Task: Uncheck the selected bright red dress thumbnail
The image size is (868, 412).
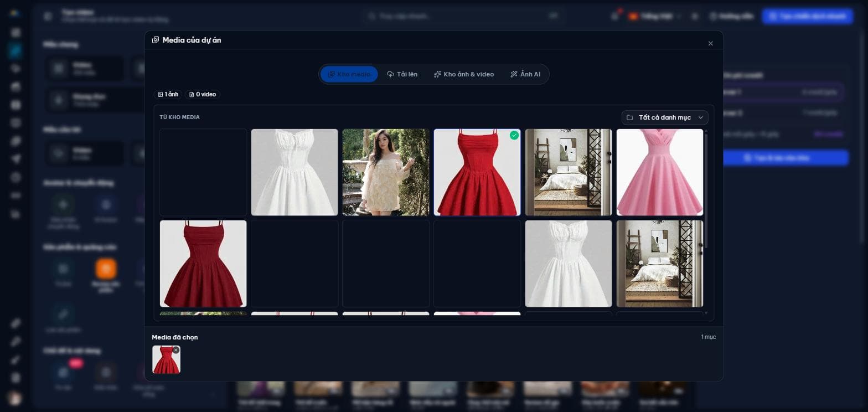Action: tap(477, 172)
